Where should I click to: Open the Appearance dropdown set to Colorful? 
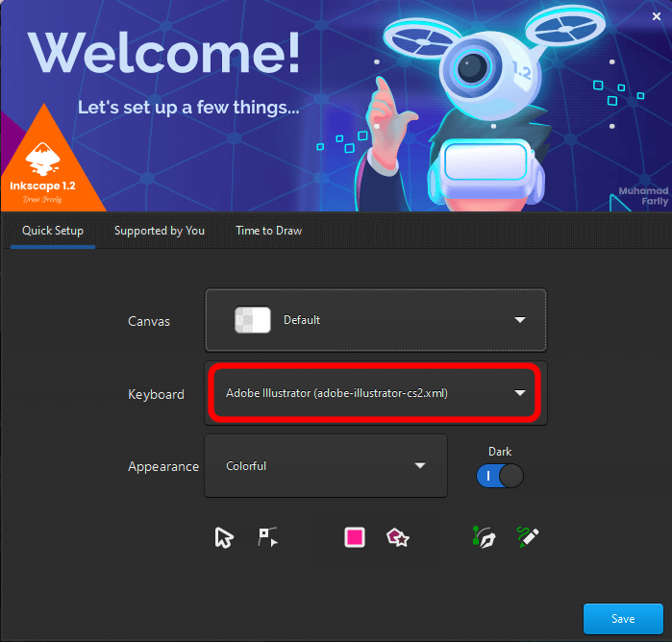326,465
